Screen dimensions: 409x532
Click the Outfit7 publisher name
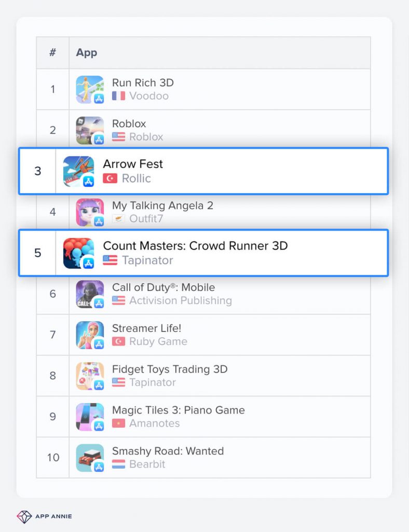[x=146, y=219]
